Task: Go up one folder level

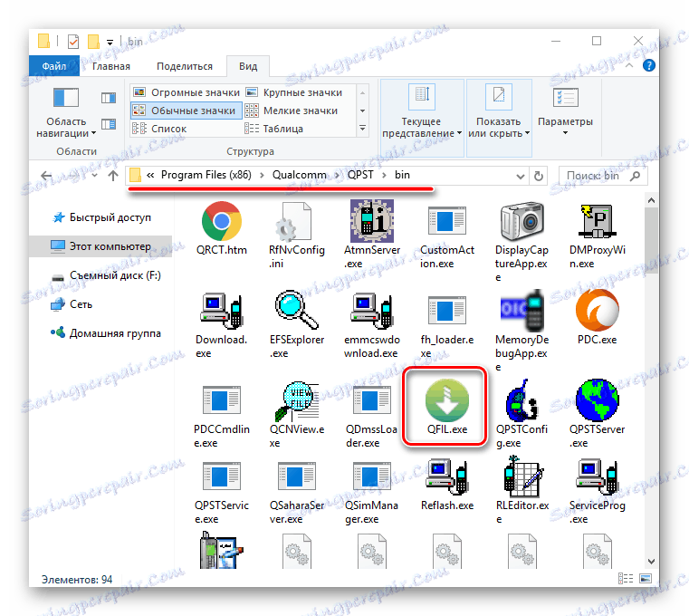Action: 113,176
